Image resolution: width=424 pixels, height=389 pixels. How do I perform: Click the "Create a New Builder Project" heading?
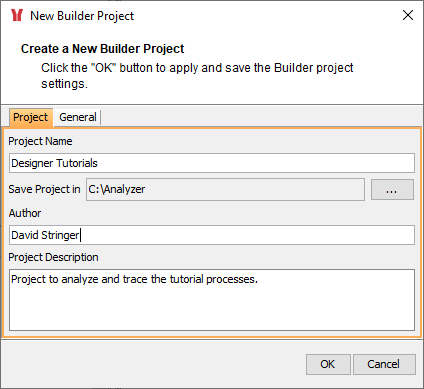click(102, 49)
